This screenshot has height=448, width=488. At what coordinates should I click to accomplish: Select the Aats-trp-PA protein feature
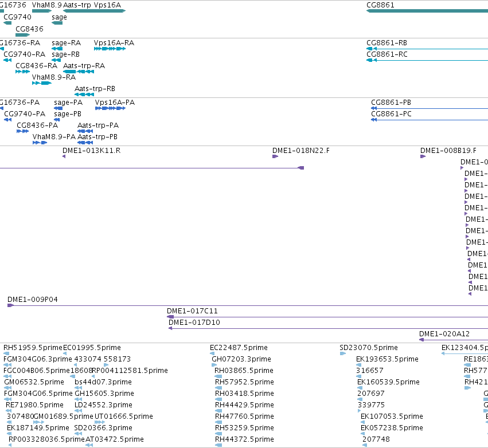click(85, 132)
